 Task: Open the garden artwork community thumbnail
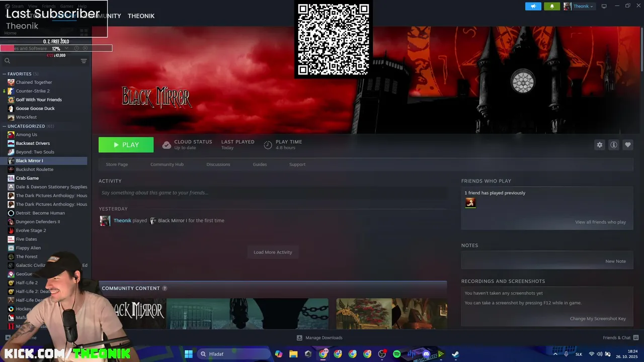391,314
